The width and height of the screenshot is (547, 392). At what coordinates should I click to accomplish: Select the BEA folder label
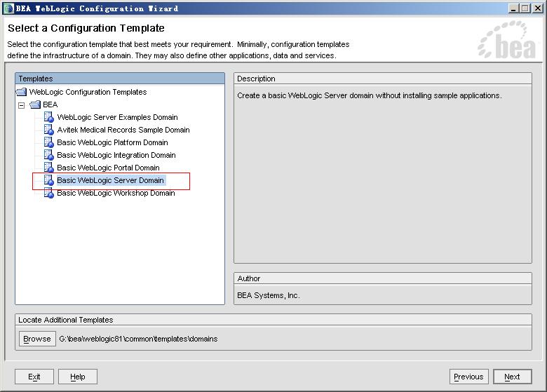[x=50, y=104]
